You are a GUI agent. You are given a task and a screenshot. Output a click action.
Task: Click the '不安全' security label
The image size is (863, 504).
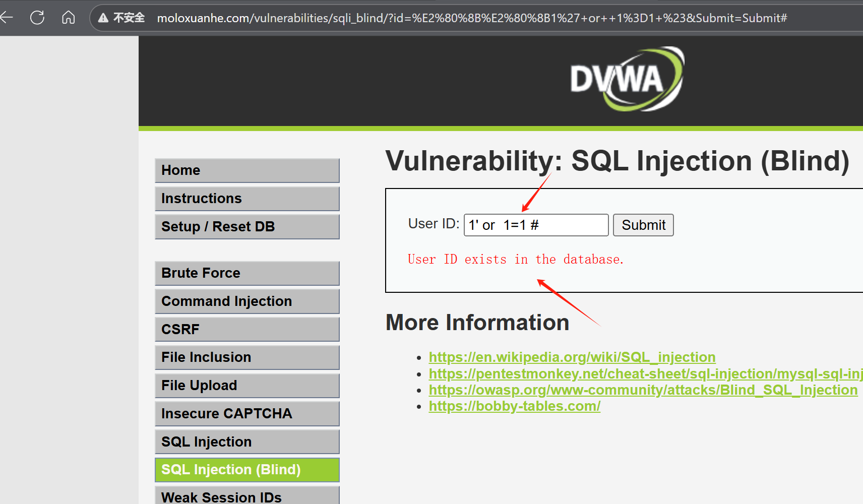129,18
